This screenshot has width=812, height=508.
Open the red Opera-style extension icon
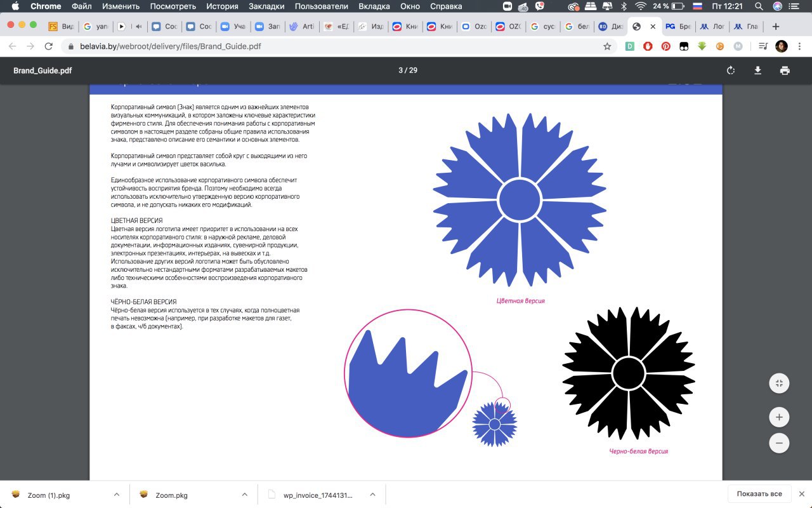pos(648,46)
